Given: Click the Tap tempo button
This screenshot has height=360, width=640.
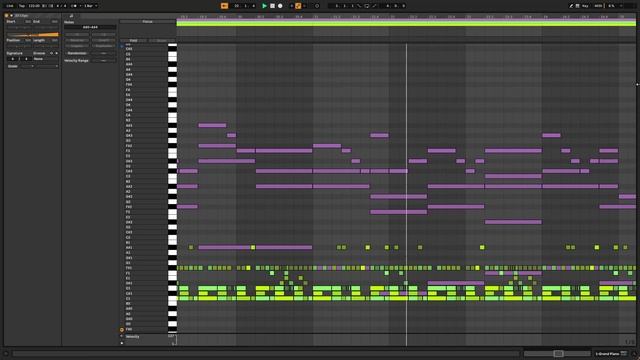Looking at the screenshot, I should point(22,6).
